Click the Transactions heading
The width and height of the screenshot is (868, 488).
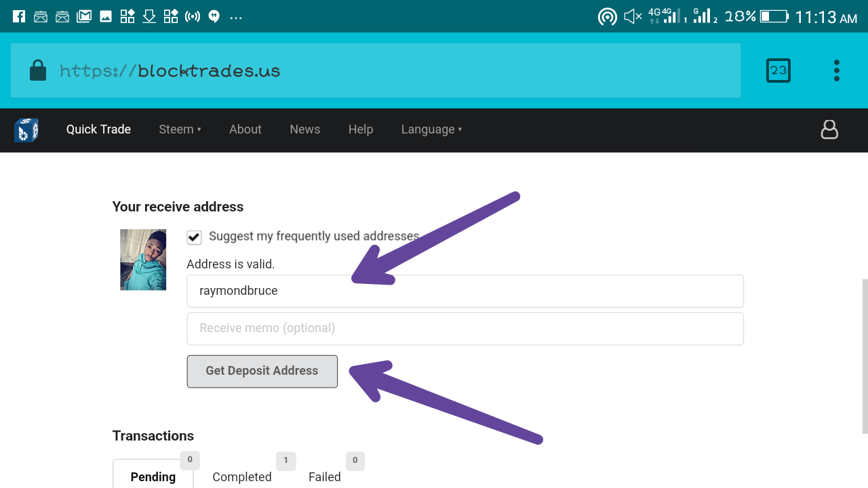153,436
